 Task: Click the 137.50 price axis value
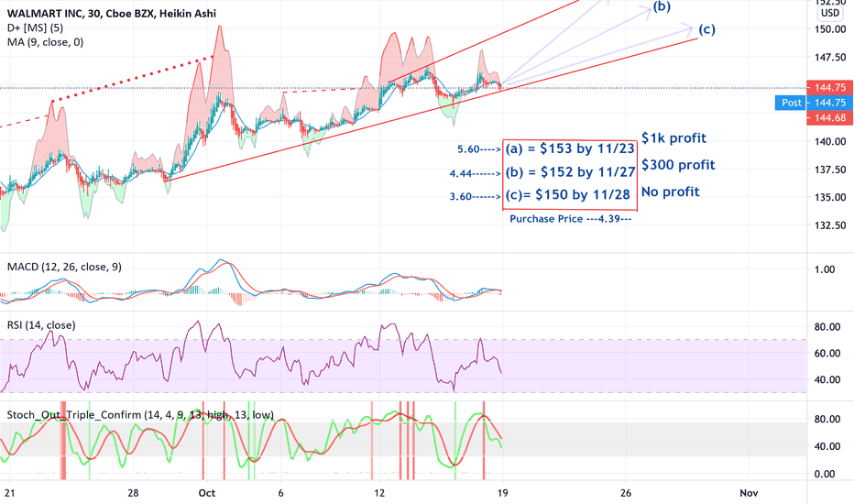pyautogui.click(x=830, y=170)
